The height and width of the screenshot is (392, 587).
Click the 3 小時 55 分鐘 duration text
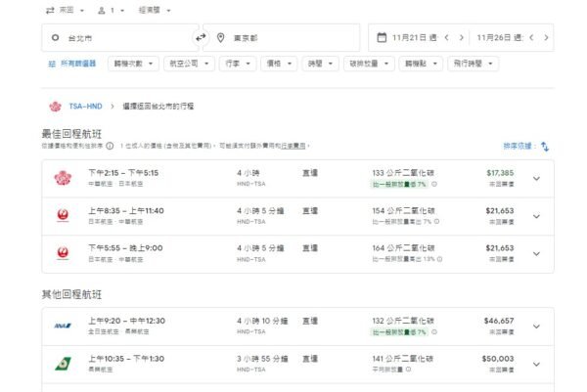[x=262, y=359]
